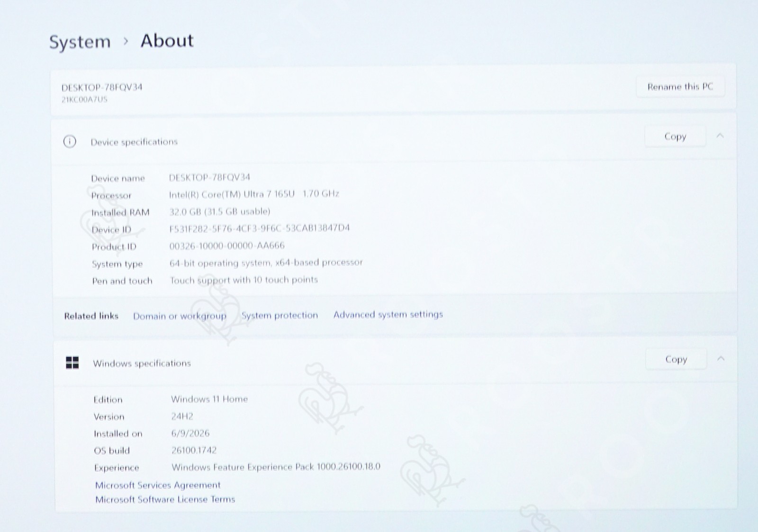The width and height of the screenshot is (758, 532).
Task: Select Product ID value 00326-10000-00000-AA666
Action: (227, 246)
